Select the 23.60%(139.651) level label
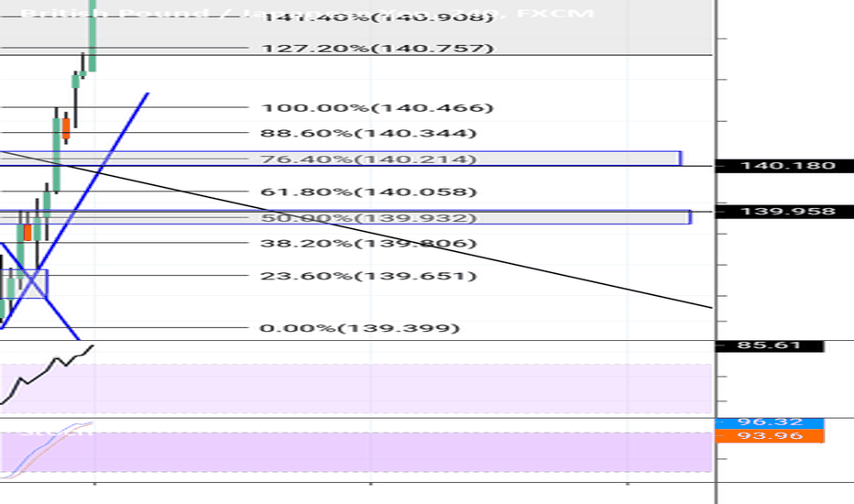Image resolution: width=854 pixels, height=504 pixels. coord(369,276)
